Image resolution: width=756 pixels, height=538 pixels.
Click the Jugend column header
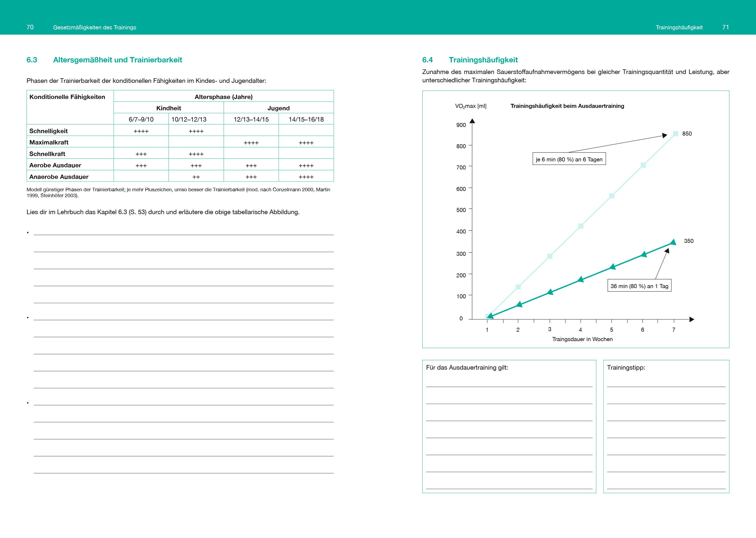pos(278,108)
